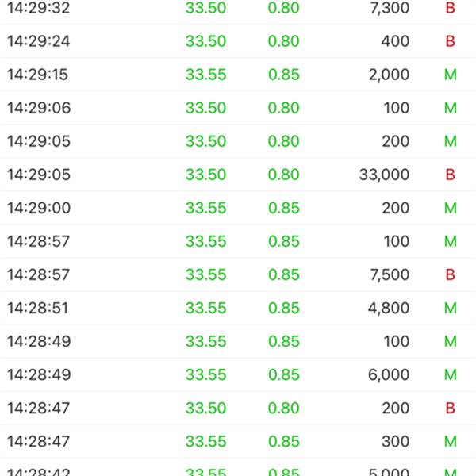The width and height of the screenshot is (476, 476).
Task: Select the 14:29:15 trade time
Action: coord(38,75)
